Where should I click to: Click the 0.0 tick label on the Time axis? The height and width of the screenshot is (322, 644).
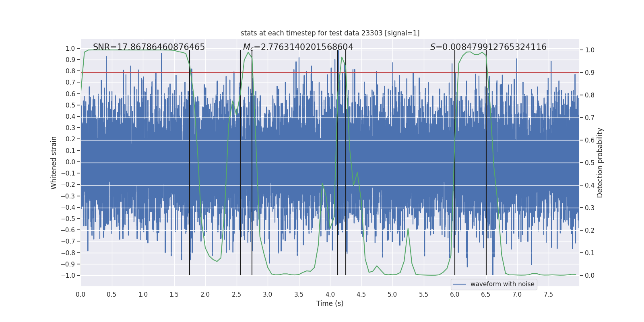[x=80, y=294]
